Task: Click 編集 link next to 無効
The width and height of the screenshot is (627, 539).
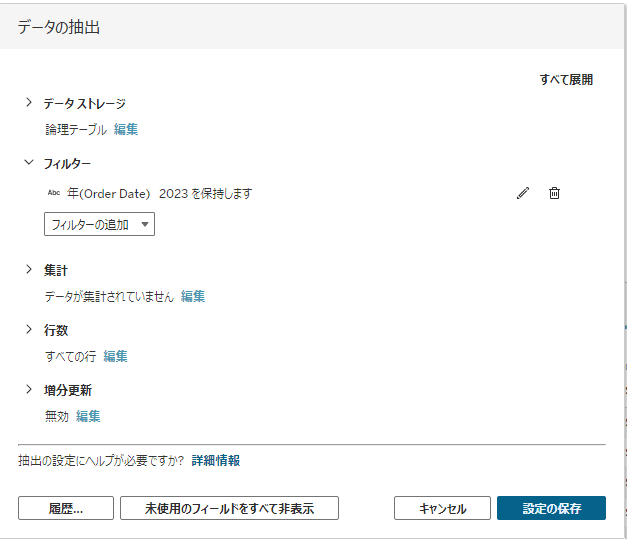Action: (88, 416)
